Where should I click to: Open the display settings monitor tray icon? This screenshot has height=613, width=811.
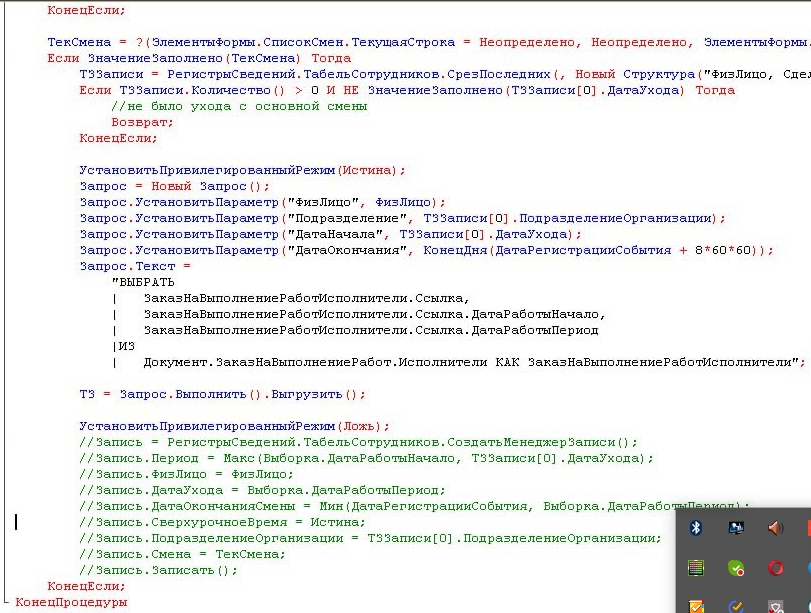737,527
